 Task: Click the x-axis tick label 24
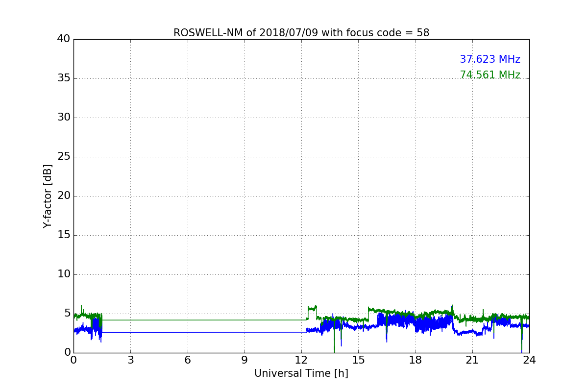[x=529, y=360]
